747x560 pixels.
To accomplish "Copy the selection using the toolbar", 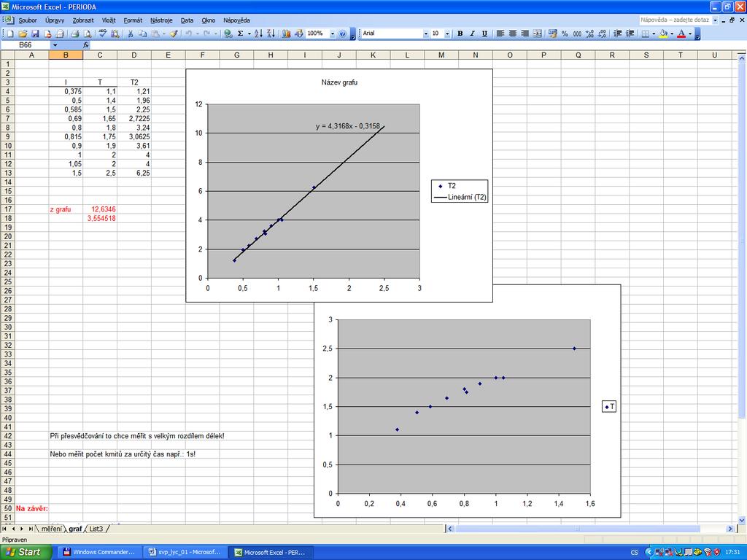I will click(x=142, y=34).
